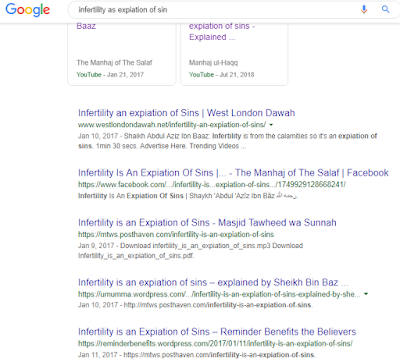The height and width of the screenshot is (362, 400).
Task: Open West London Dawah result link
Action: (x=186, y=113)
